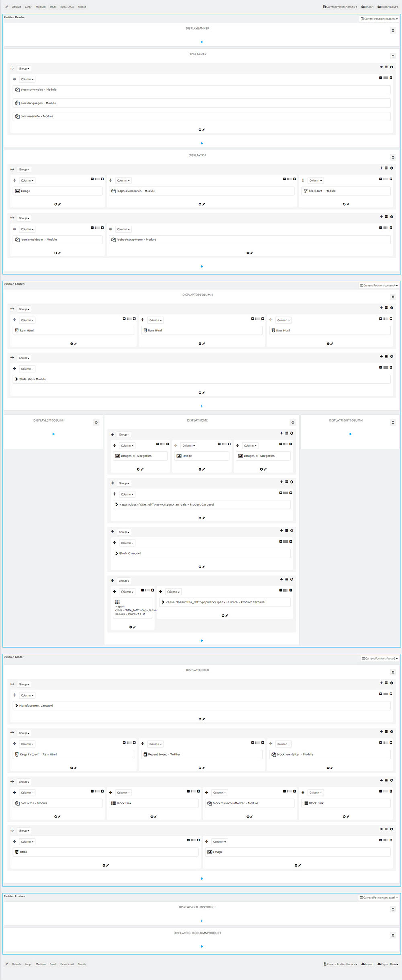Switch to the Medium view in the top toolbar
The height and width of the screenshot is (980, 402).
41,7
